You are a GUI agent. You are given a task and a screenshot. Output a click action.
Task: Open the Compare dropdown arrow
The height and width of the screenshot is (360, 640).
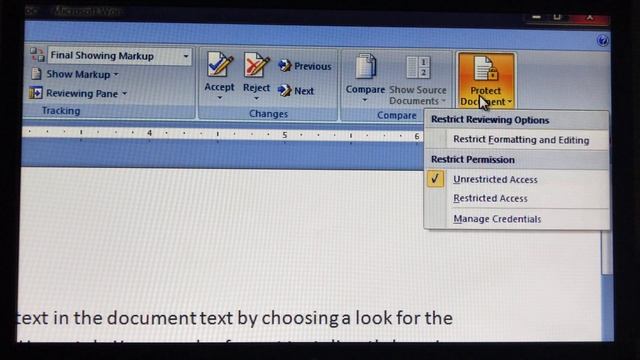pyautogui.click(x=365, y=100)
